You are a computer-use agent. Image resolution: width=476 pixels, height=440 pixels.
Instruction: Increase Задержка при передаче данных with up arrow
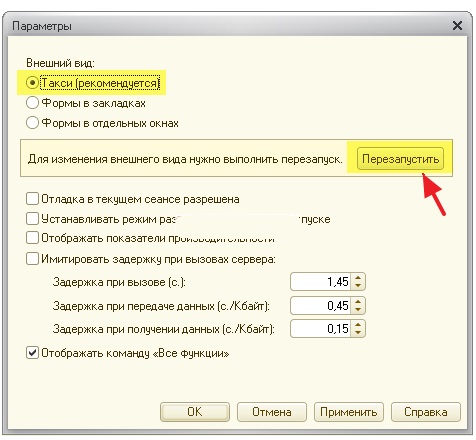tap(358, 301)
